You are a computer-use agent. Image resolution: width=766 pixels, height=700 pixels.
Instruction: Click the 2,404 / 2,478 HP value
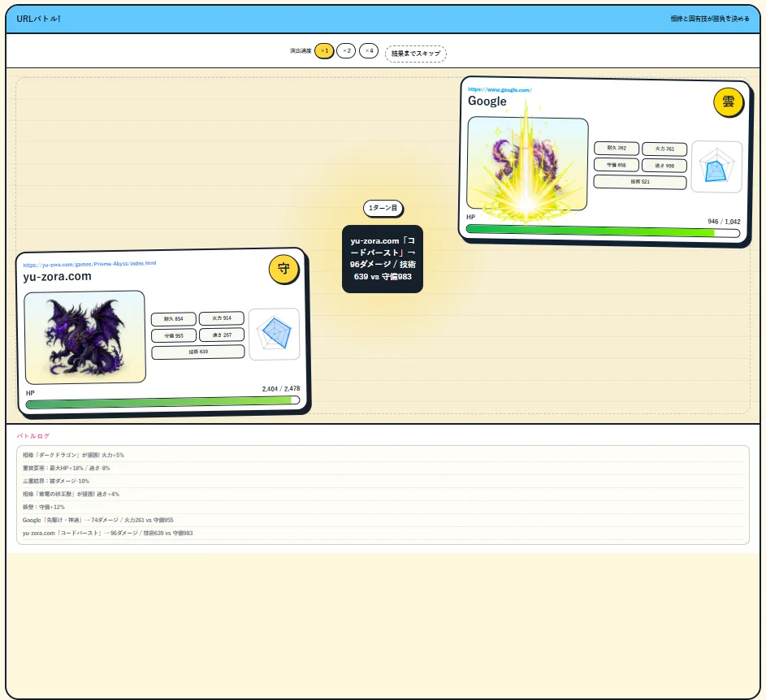(x=281, y=389)
